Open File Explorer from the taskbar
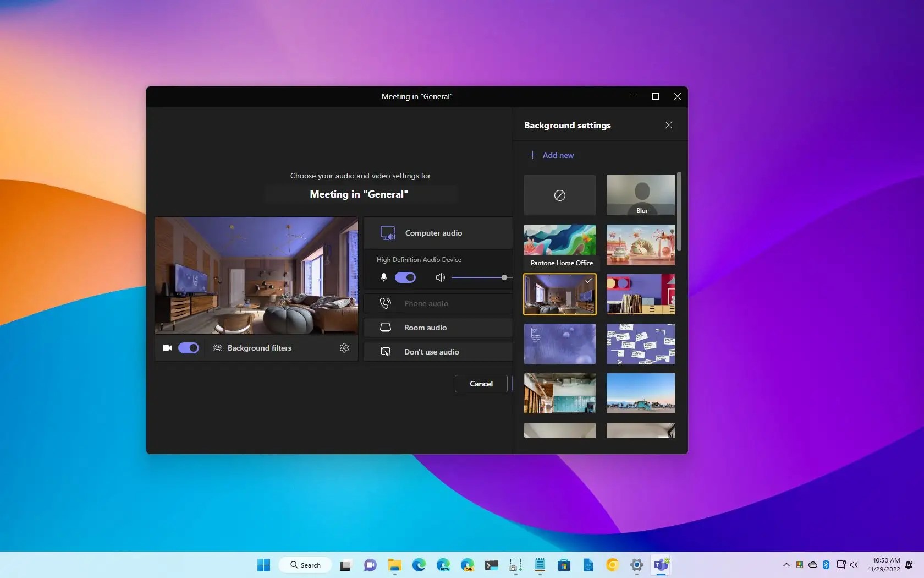924x578 pixels. pos(394,565)
